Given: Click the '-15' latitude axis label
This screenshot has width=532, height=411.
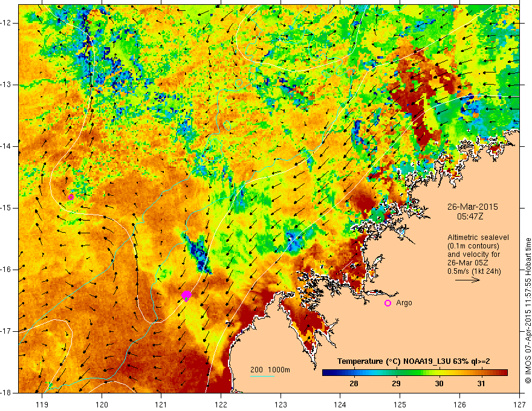Looking at the screenshot, I should pyautogui.click(x=6, y=208).
